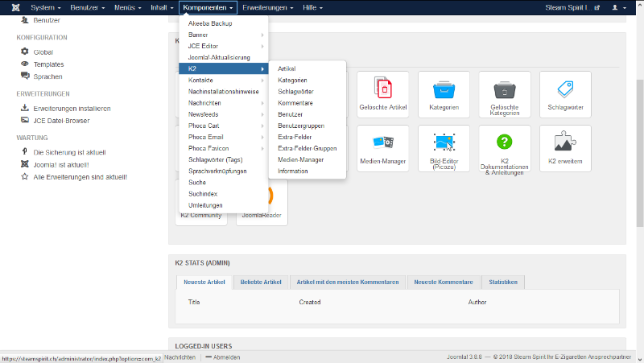The height and width of the screenshot is (363, 644).
Task: Select Nachrichten in Komponenten menu
Action: point(224,103)
